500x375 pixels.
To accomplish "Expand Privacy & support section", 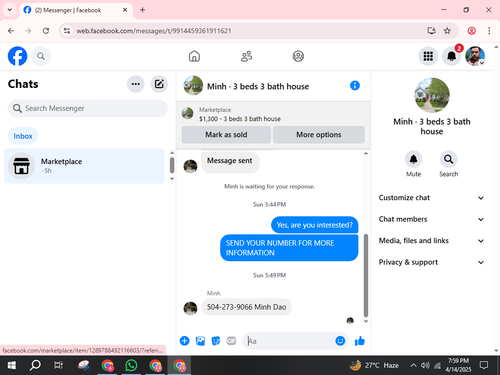I will tap(432, 262).
